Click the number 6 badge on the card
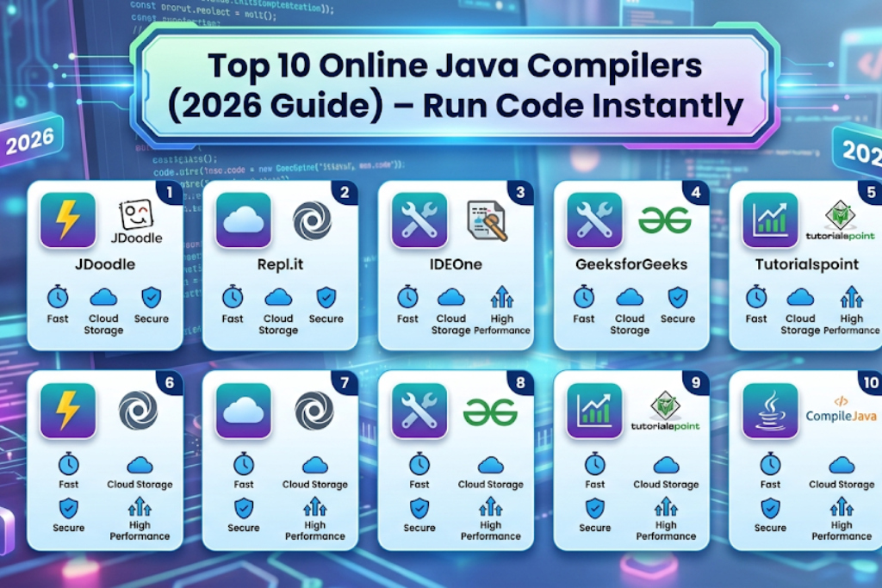This screenshot has width=882, height=588. click(x=170, y=383)
